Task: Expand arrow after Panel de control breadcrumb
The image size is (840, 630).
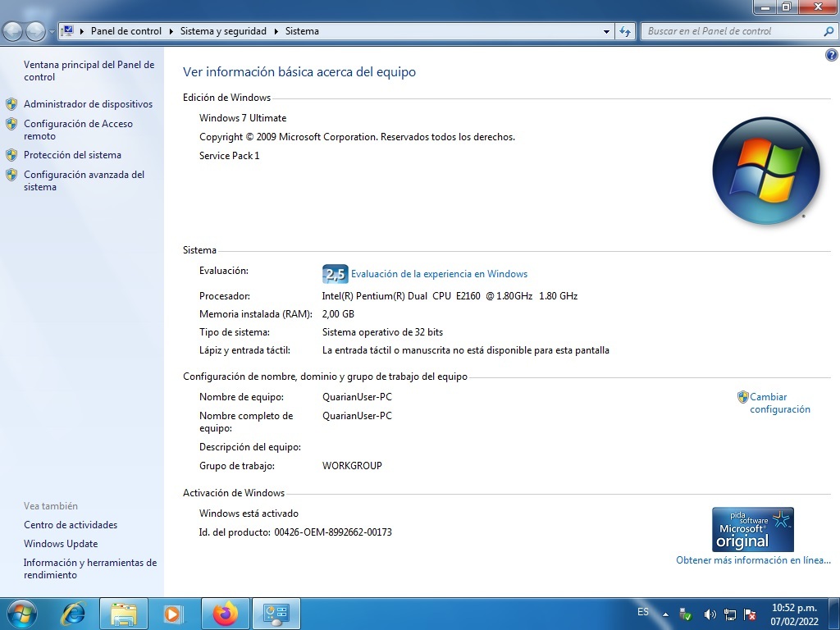Action: tap(171, 31)
